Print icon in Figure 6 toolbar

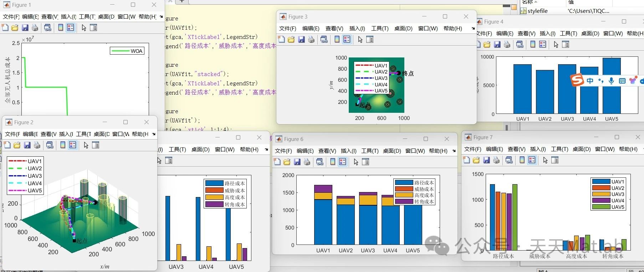(x=307, y=162)
